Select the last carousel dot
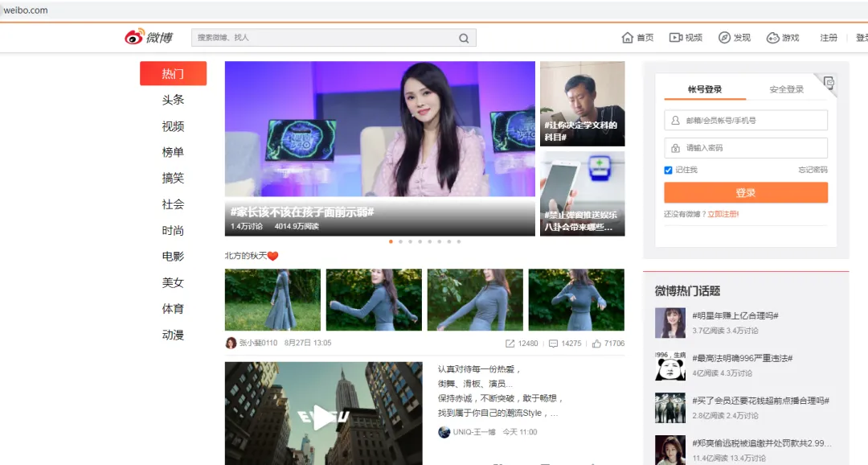Viewport: 868px width, 465px height. [x=459, y=241]
